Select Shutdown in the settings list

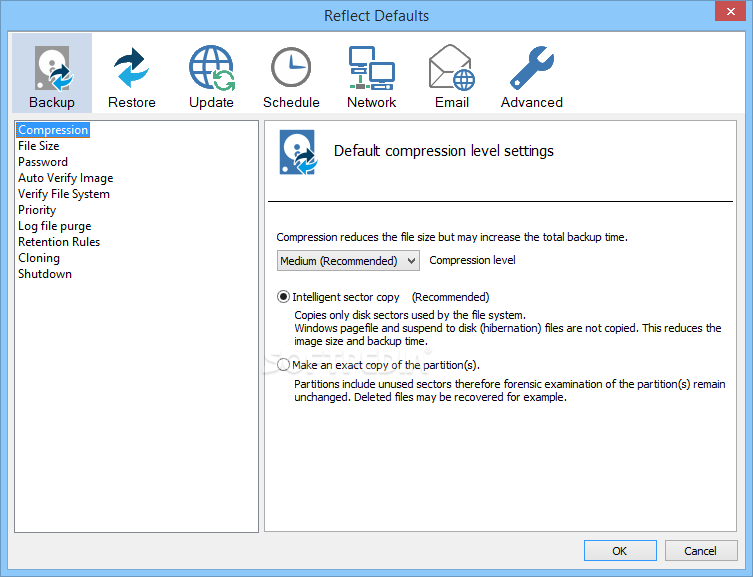45,274
